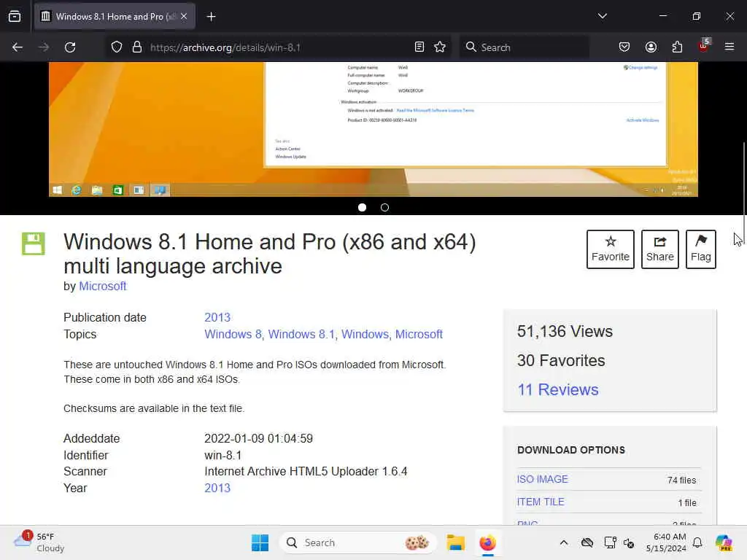Open the 2013 publication date link
Screen dimensions: 747x560
pyautogui.click(x=217, y=318)
